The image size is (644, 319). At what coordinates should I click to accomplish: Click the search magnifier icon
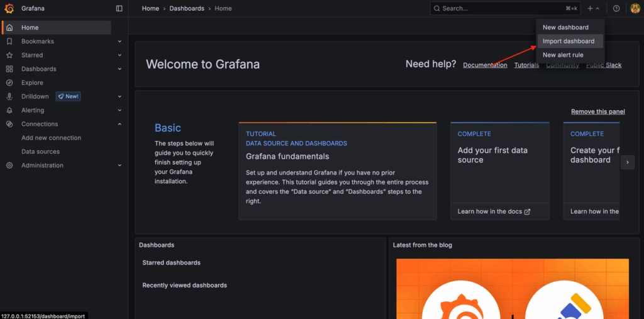436,8
